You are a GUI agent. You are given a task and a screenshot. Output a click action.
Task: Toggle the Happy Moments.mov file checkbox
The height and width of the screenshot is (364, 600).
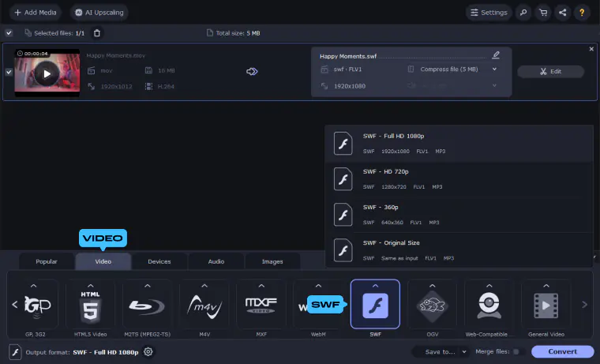pyautogui.click(x=9, y=72)
